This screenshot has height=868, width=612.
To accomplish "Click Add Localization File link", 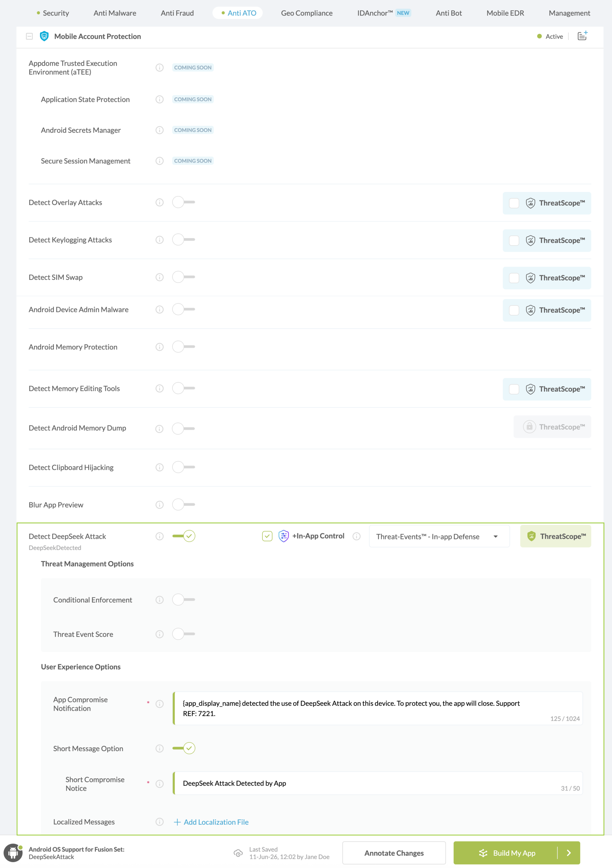I will point(211,822).
